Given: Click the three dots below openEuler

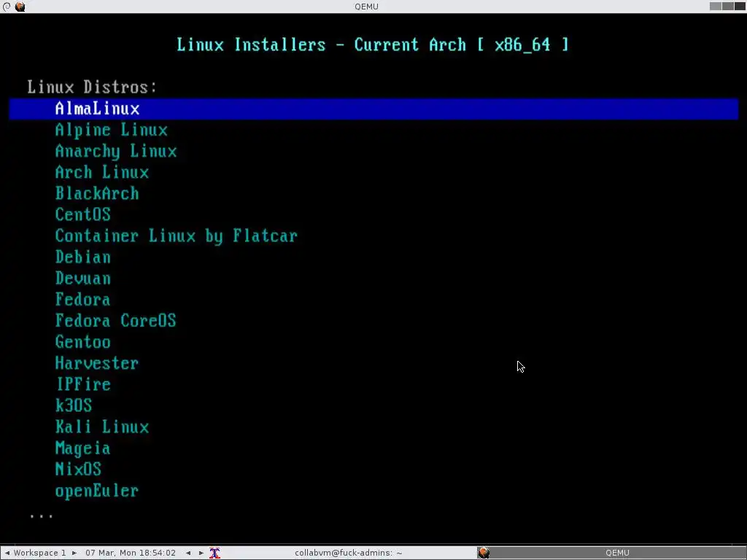Looking at the screenshot, I should 42,516.
